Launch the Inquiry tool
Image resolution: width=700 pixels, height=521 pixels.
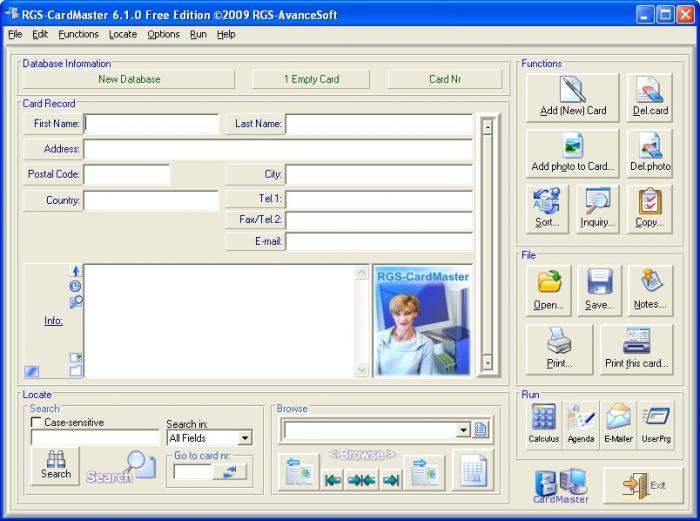click(598, 209)
